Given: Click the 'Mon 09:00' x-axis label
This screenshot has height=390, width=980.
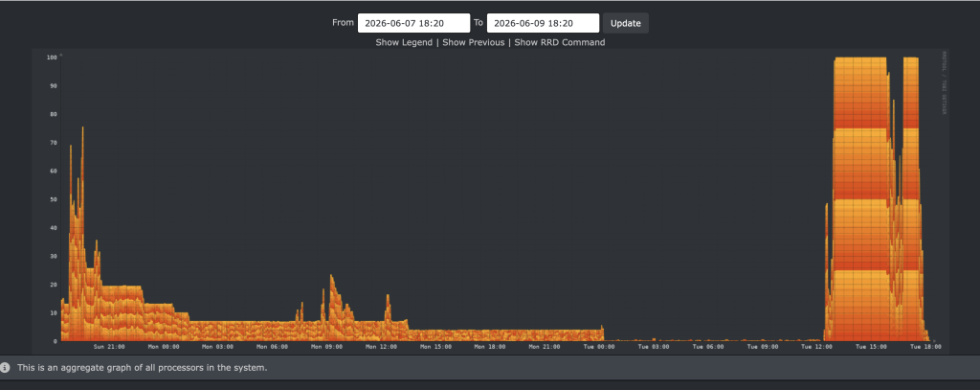Looking at the screenshot, I should pyautogui.click(x=327, y=346).
